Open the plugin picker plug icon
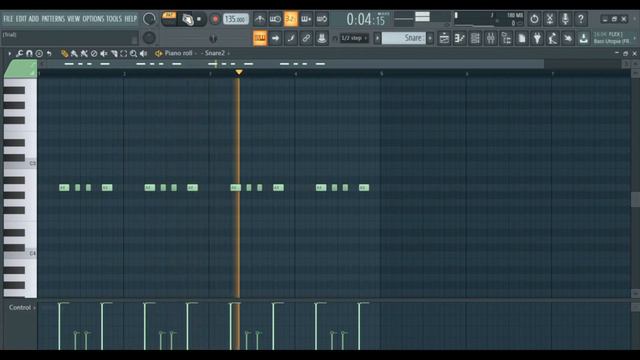 pyautogui.click(x=537, y=38)
